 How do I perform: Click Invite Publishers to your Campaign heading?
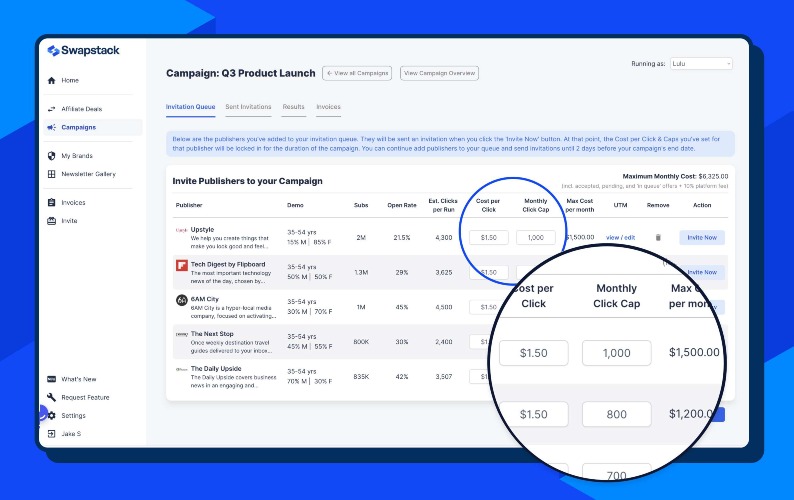[x=247, y=181]
